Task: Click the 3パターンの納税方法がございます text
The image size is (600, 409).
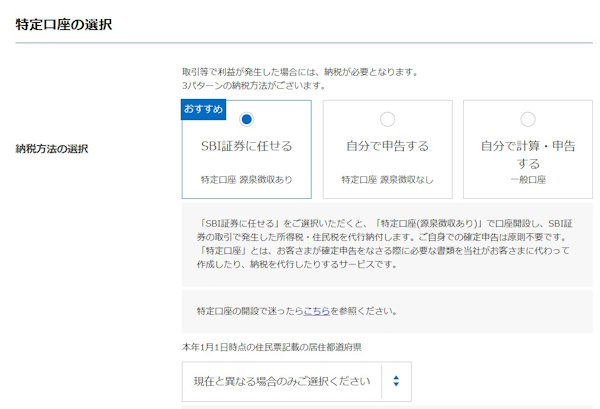Action: click(x=254, y=86)
